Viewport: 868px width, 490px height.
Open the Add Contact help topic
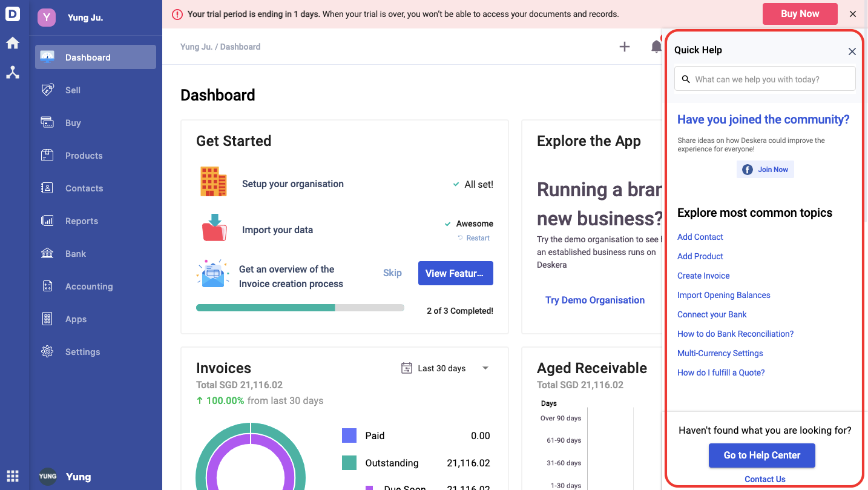700,237
